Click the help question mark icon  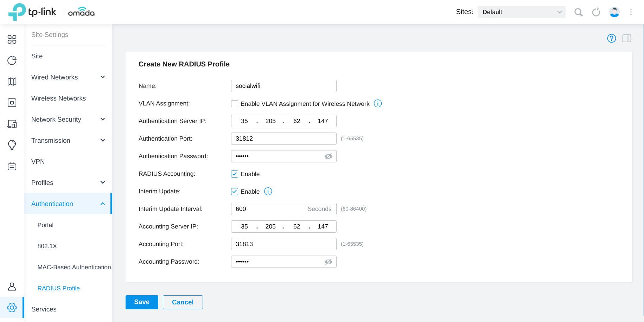611,38
